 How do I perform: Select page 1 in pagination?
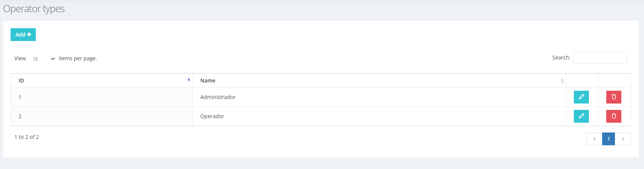(x=609, y=139)
